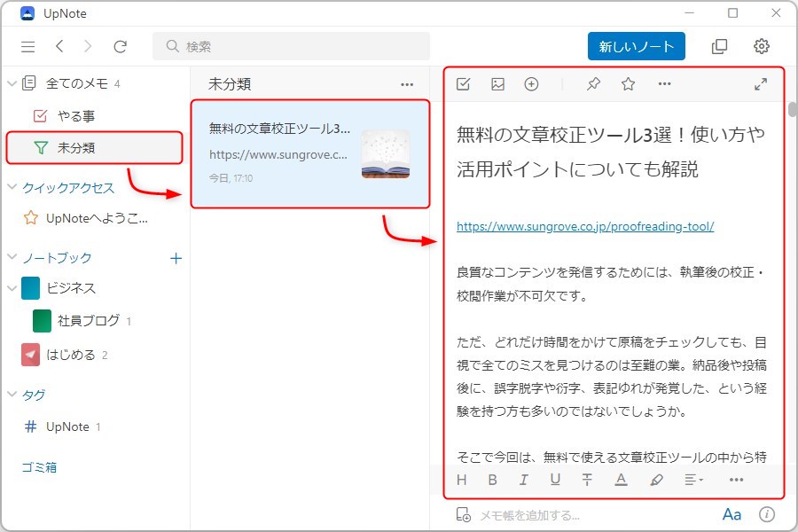Show more formatting options

click(737, 480)
